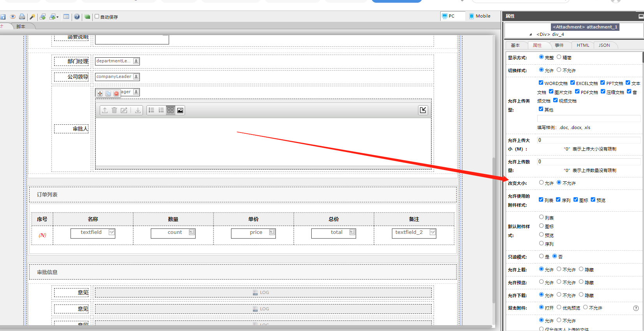Image resolution: width=644 pixels, height=331 pixels.
Task: Click the attachment resize corner arrow button
Action: tap(423, 110)
